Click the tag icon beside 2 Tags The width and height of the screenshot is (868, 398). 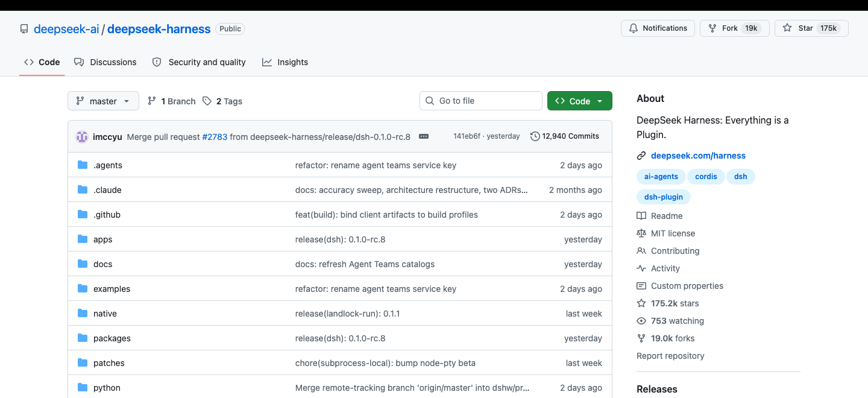tap(207, 101)
